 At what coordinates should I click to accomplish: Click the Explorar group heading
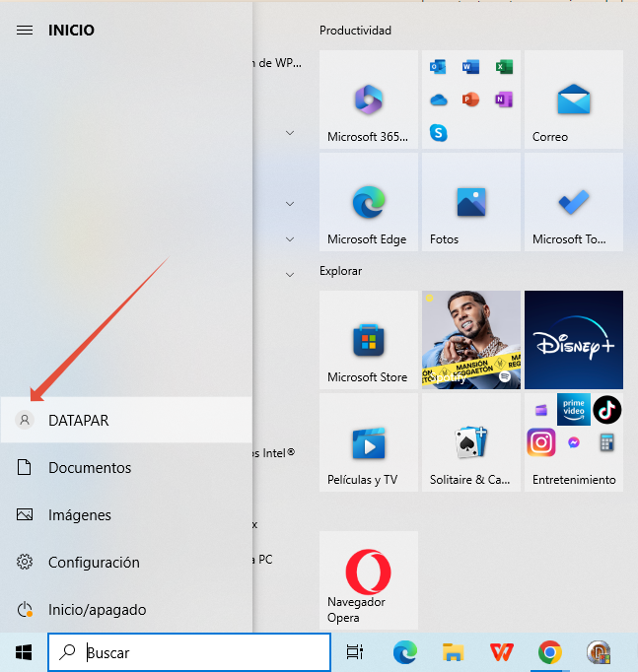340,271
